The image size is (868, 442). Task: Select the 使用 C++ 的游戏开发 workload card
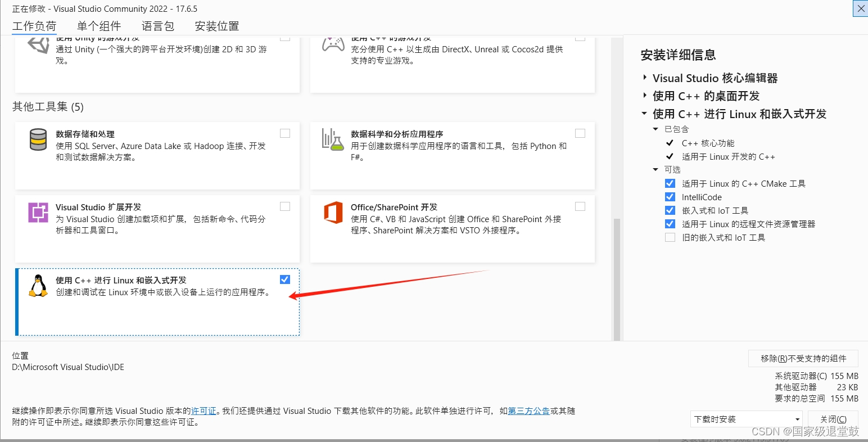(x=453, y=65)
